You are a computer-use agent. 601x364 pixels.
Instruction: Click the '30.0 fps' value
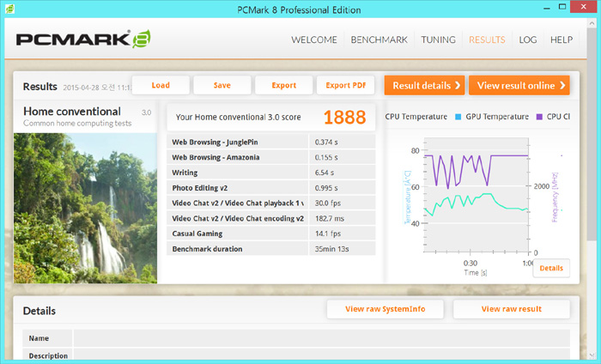[328, 203]
